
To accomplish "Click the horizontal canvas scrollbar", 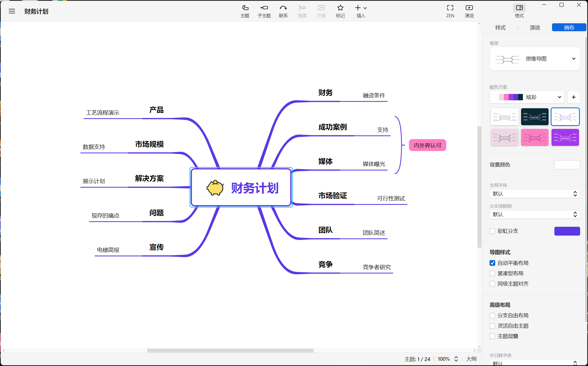I will point(230,351).
